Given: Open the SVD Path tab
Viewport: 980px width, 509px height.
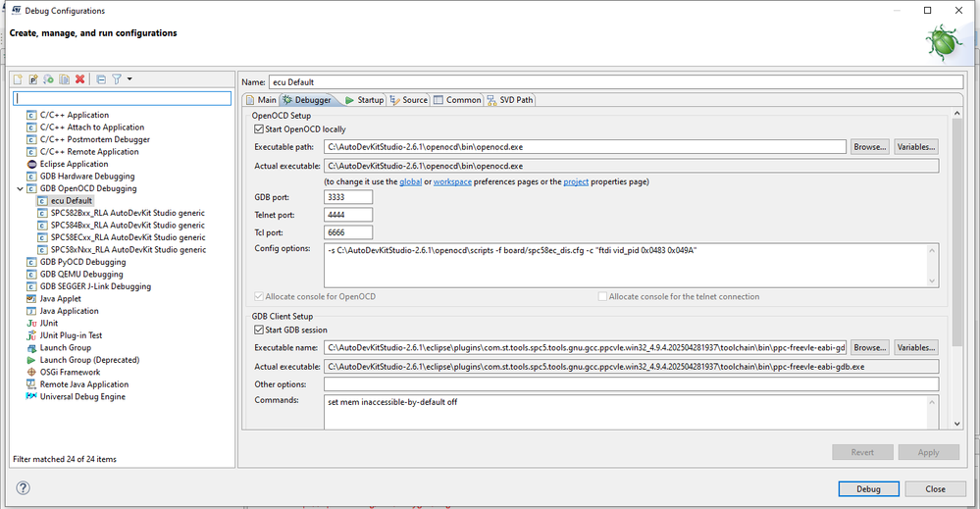Looking at the screenshot, I should (x=510, y=100).
